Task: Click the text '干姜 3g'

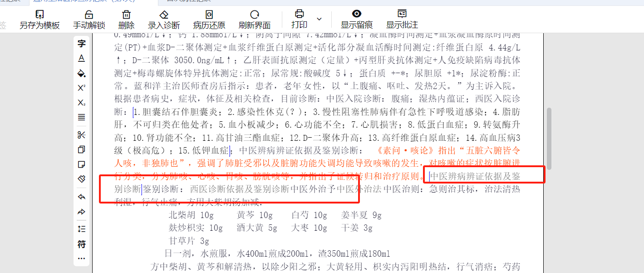Action: pyautogui.click(x=357, y=228)
